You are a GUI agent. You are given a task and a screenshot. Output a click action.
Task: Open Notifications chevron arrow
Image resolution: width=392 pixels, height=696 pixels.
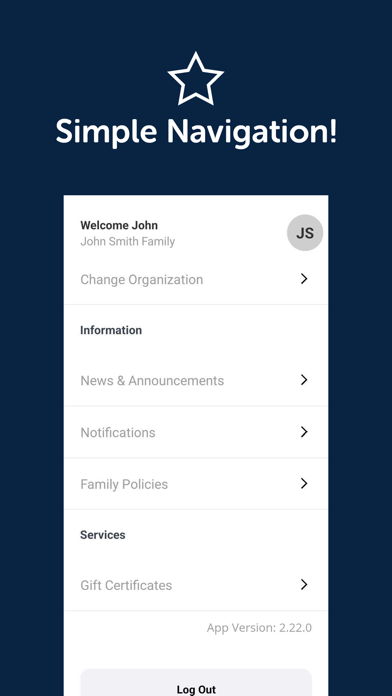pos(304,432)
